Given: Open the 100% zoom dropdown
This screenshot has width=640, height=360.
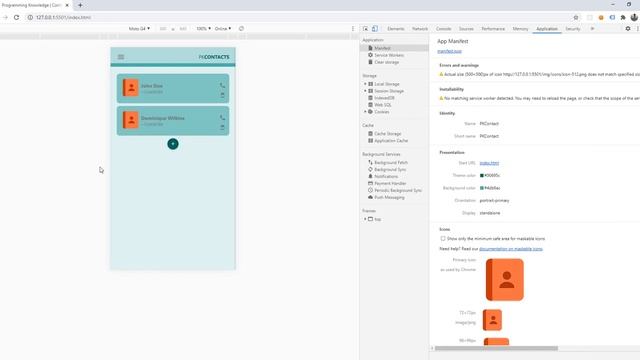Looking at the screenshot, I should pos(204,29).
